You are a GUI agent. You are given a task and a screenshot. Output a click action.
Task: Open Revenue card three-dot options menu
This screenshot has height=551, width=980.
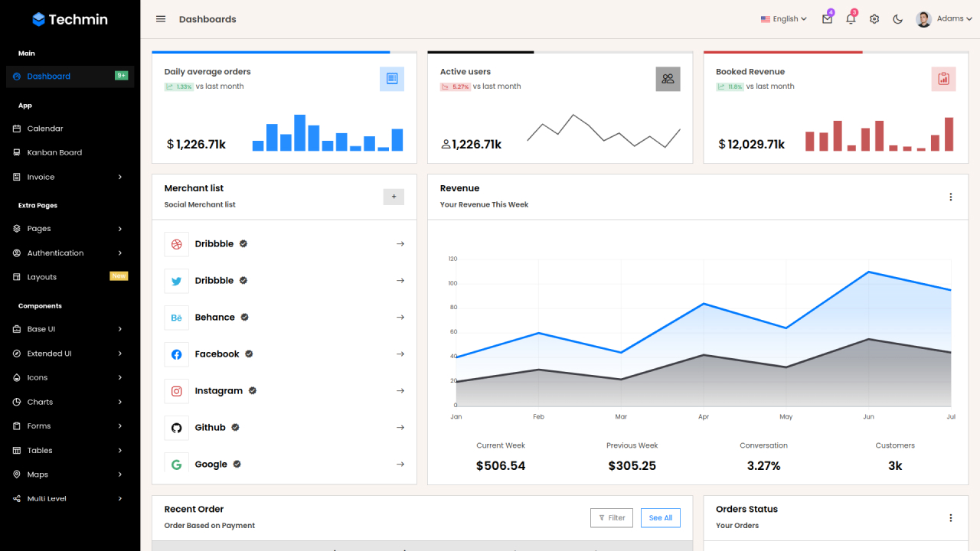pos(951,197)
